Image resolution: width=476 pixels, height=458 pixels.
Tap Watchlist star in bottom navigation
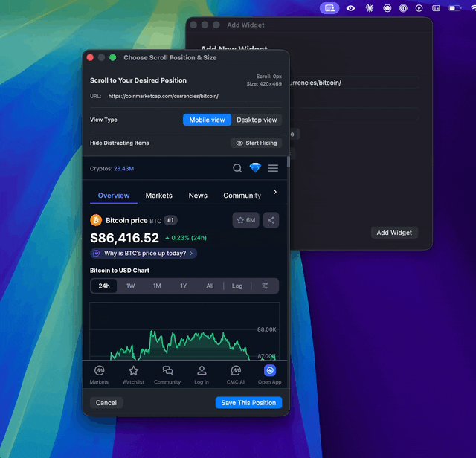click(133, 375)
